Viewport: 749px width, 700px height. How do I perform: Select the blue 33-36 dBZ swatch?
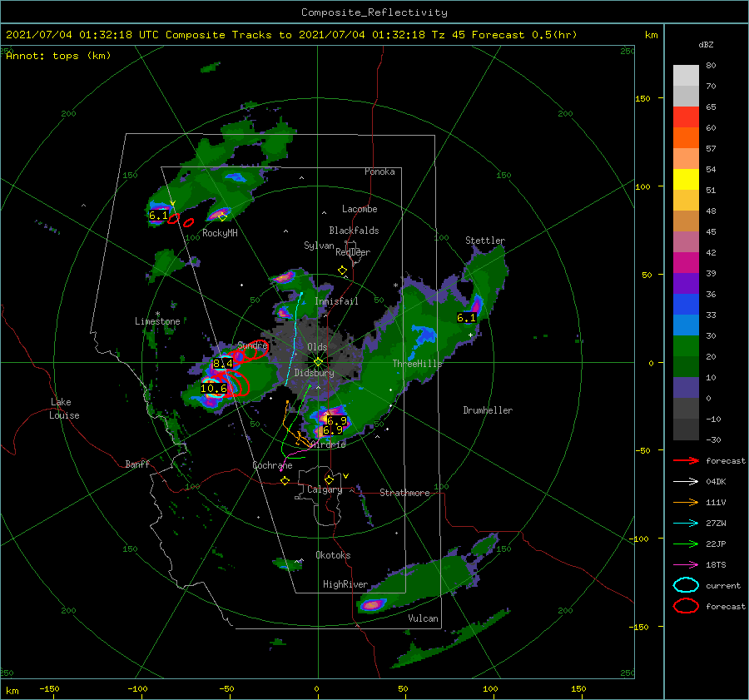click(x=686, y=304)
